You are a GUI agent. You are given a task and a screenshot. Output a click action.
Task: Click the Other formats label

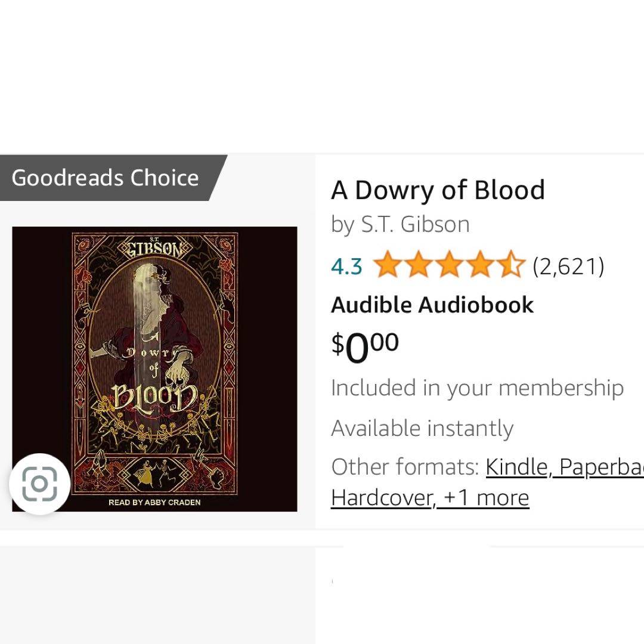coord(405,467)
